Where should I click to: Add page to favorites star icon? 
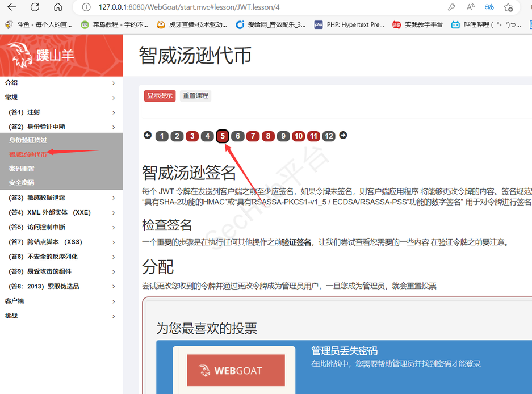tap(508, 7)
